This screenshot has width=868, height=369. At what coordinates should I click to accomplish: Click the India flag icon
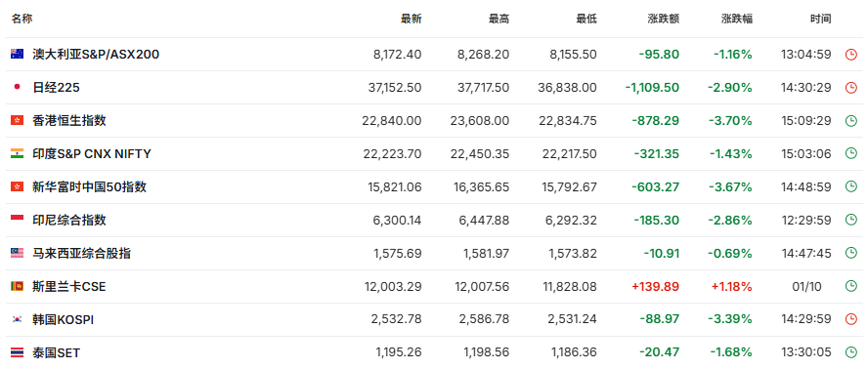17,154
